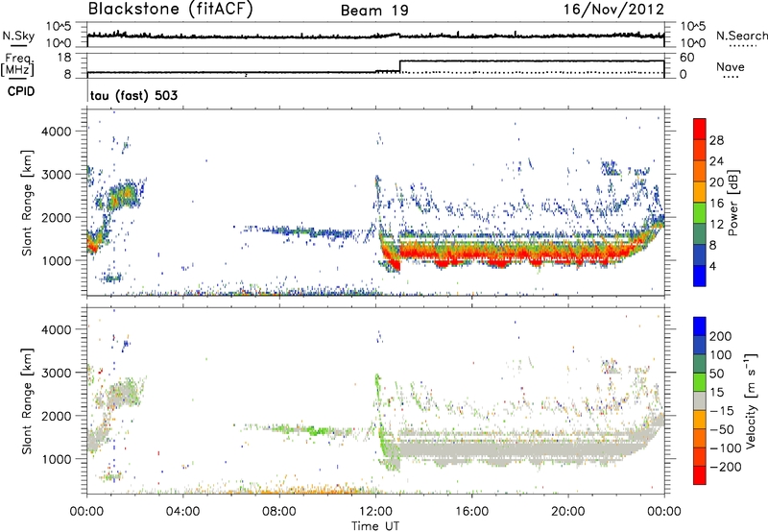768x532 pixels.
Task: Click the date '16/Nov/2012'
Action: click(614, 10)
